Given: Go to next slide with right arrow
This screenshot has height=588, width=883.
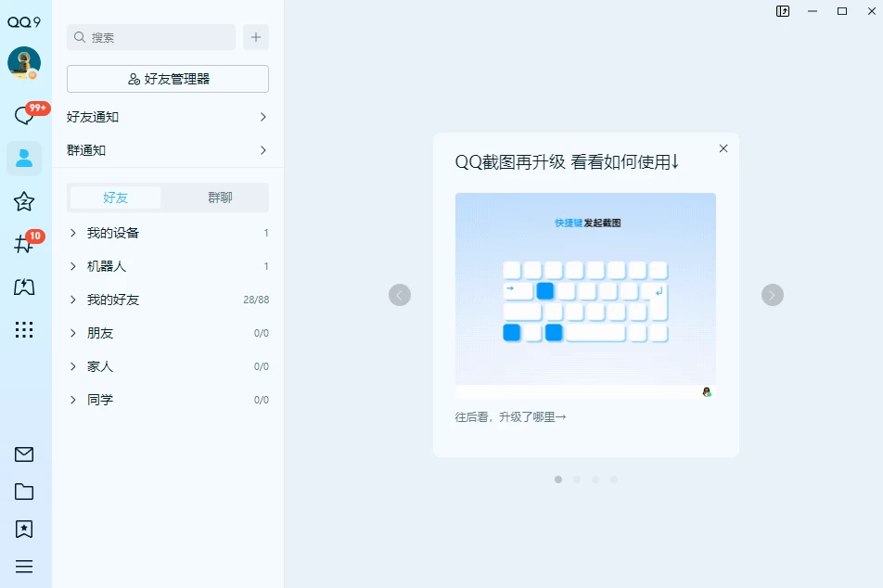Looking at the screenshot, I should pos(773,295).
